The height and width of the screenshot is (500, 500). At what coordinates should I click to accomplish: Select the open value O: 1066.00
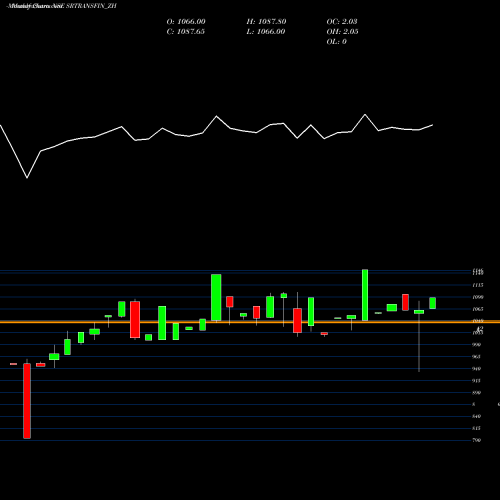[186, 22]
